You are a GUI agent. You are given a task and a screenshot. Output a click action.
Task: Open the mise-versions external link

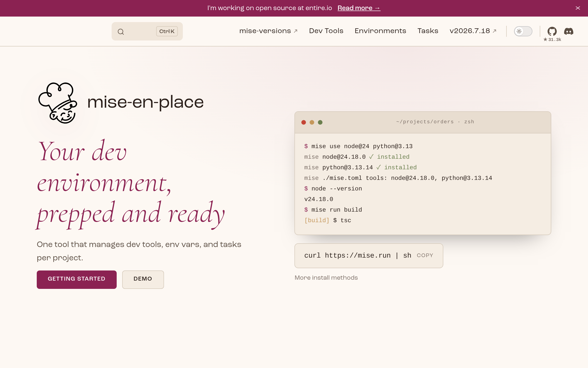[268, 31]
